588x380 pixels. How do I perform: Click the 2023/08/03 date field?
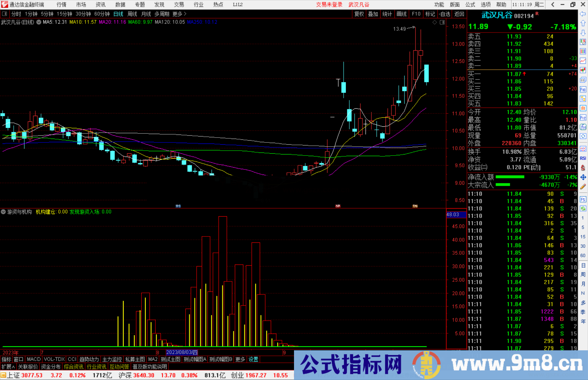[x=182, y=352]
